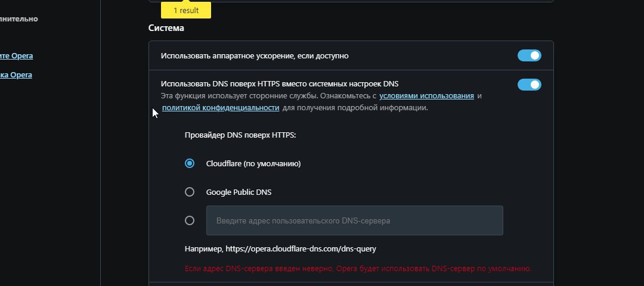Click the example URL opera.cloudflare-dns.com text
This screenshot has height=286, width=644.
[x=301, y=248]
